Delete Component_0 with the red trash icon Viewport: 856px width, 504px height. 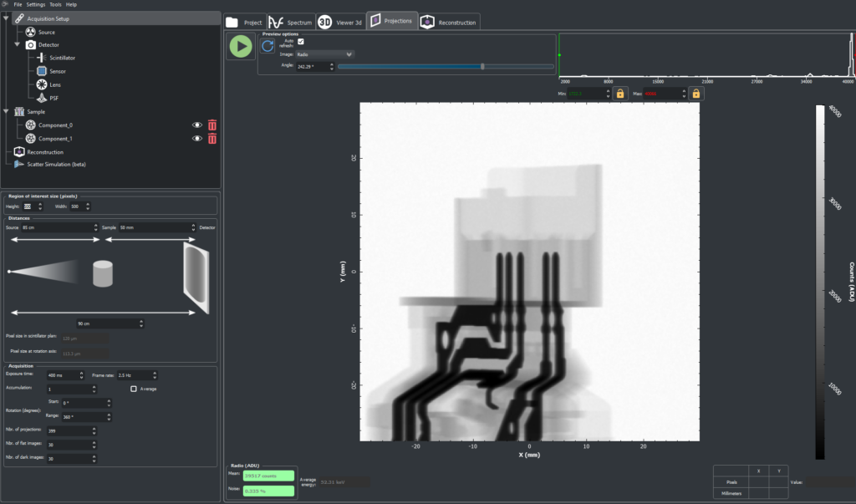pos(212,125)
